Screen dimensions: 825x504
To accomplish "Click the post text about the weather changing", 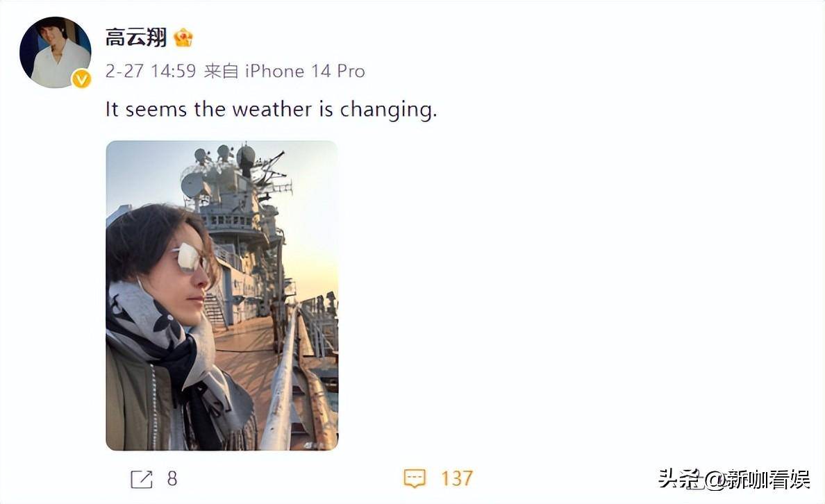I will point(271,110).
